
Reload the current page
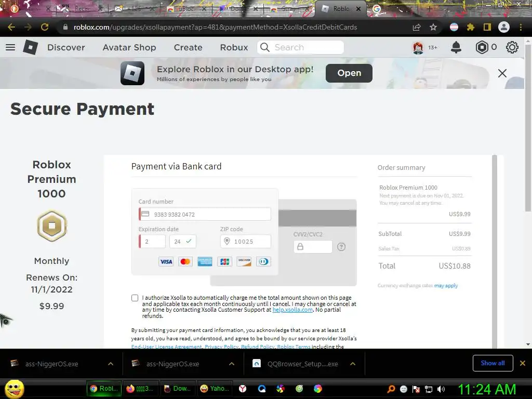click(x=45, y=27)
